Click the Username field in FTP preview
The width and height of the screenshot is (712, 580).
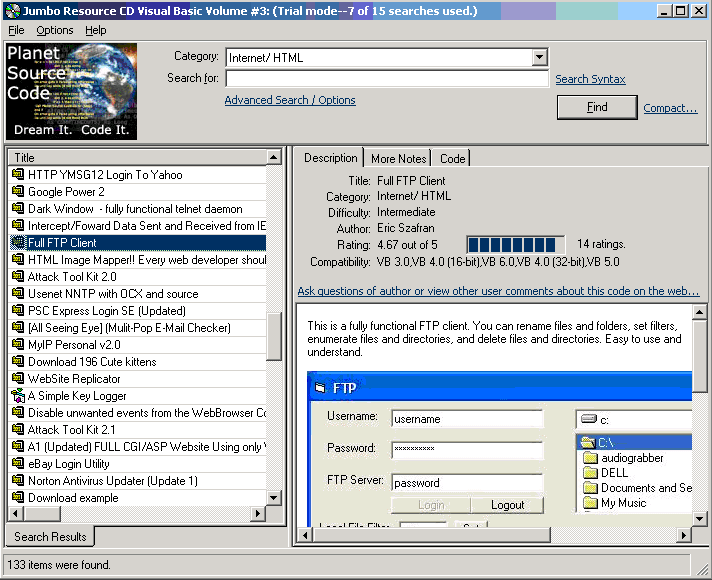467,419
